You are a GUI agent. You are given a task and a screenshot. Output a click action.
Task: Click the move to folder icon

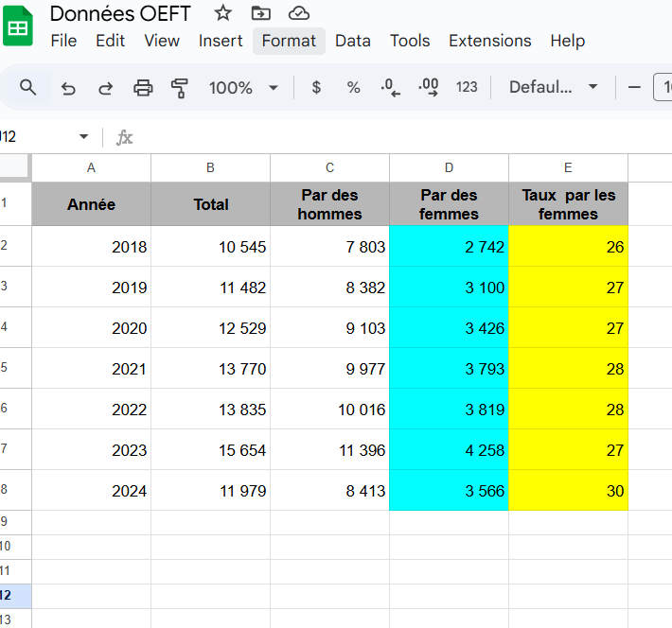click(x=260, y=13)
